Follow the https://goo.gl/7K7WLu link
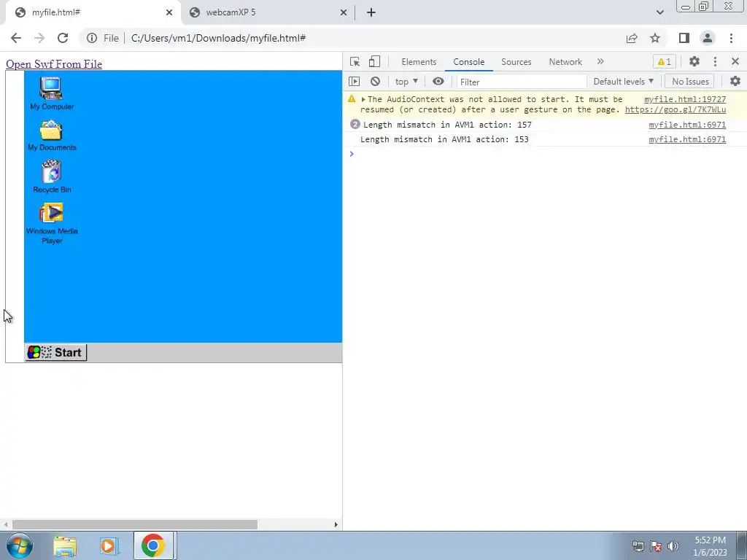This screenshot has height=560, width=747. pyautogui.click(x=676, y=109)
